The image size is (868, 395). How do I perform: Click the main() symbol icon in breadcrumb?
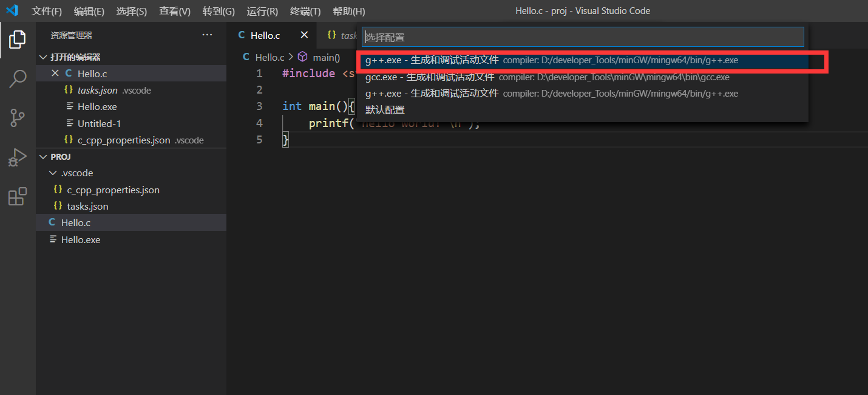(x=302, y=57)
